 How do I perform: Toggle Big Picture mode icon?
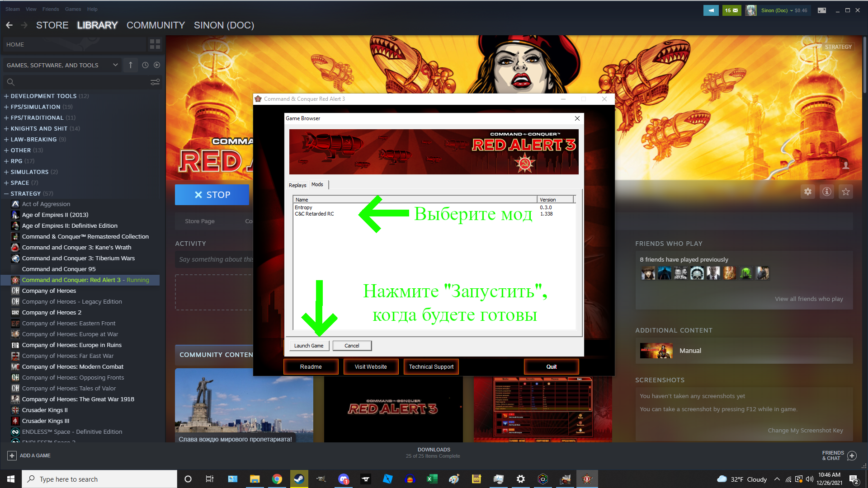822,10
